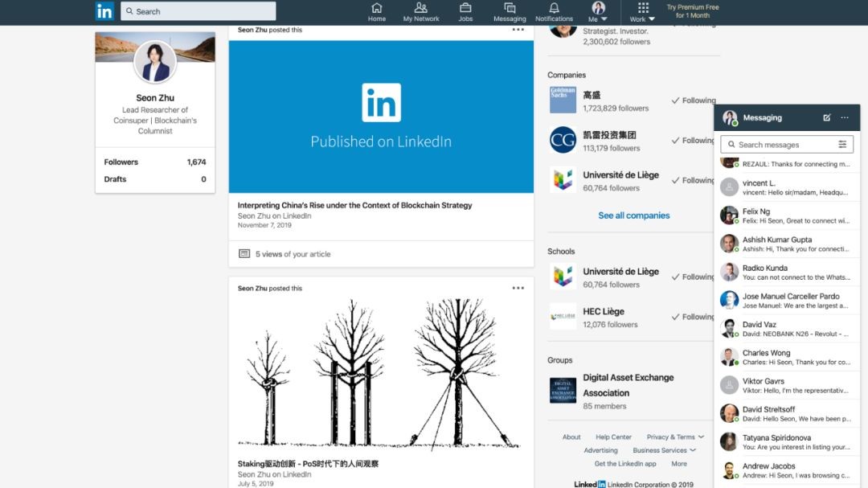Open the Staking PoS article title

pos(308,464)
